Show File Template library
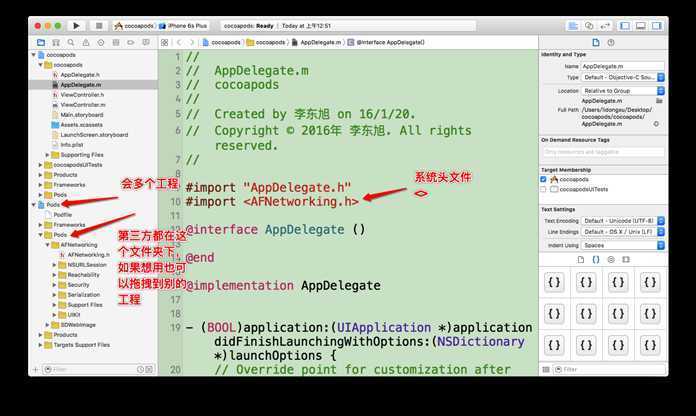The image size is (696, 416). [x=581, y=260]
